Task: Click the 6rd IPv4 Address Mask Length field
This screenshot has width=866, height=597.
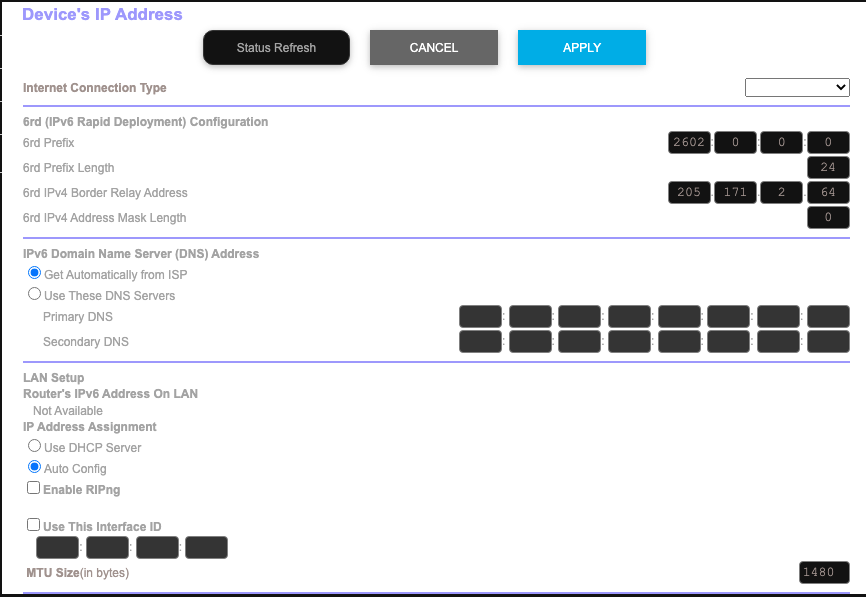Action: pos(828,218)
